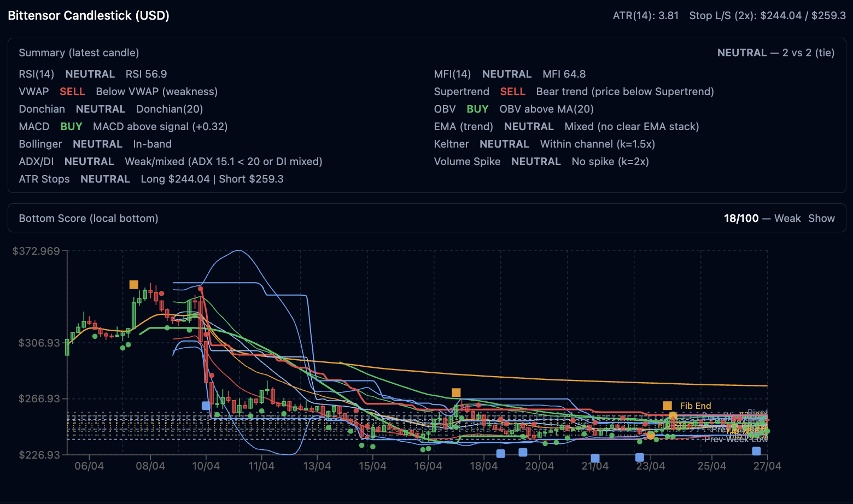Screen dimensions: 853x504
Task: Click the Supertrend SELL signal label
Action: (512, 91)
